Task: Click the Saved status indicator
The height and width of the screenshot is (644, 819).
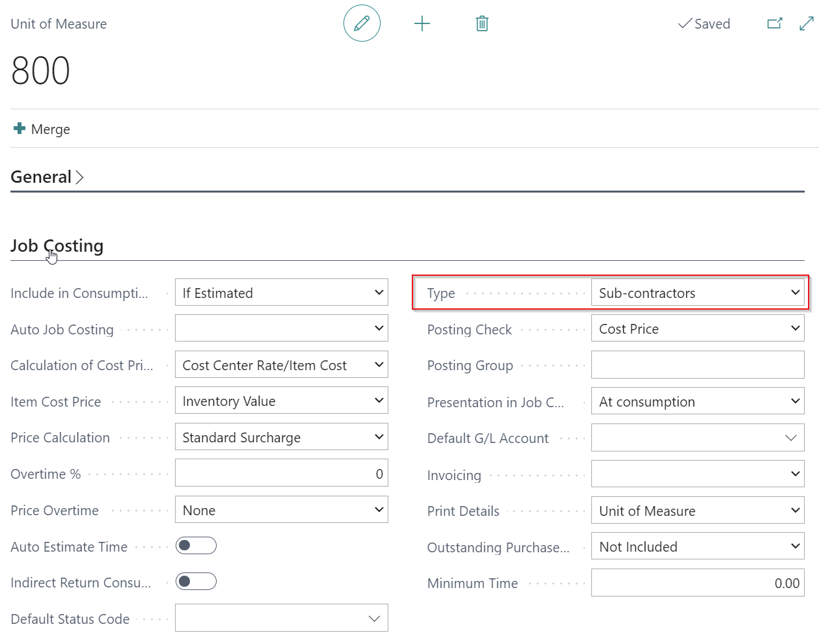Action: point(704,24)
